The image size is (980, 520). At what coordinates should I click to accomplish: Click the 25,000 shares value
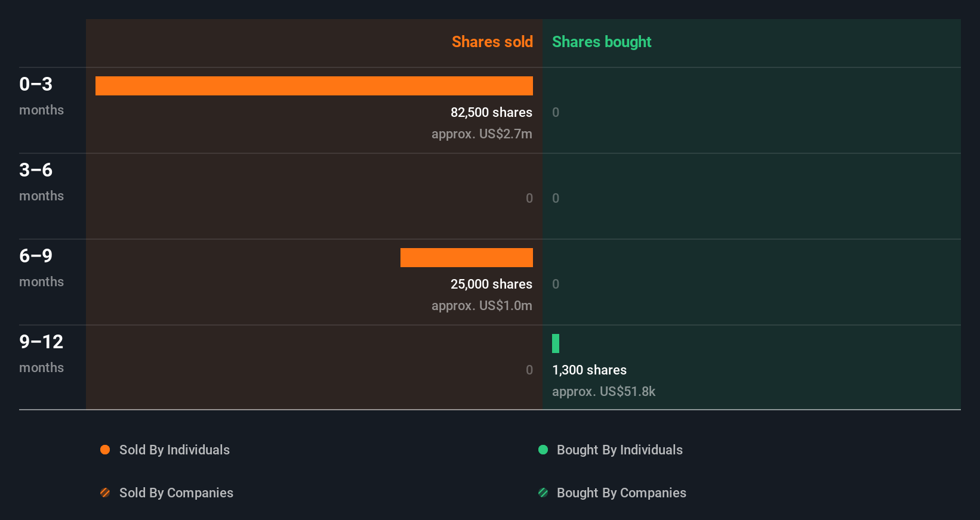pyautogui.click(x=491, y=284)
